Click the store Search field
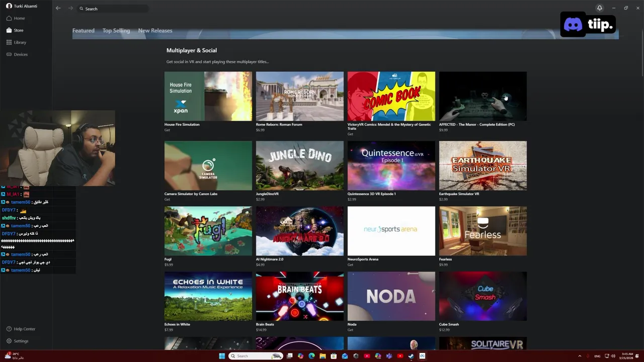The height and width of the screenshot is (362, 644). tap(113, 9)
